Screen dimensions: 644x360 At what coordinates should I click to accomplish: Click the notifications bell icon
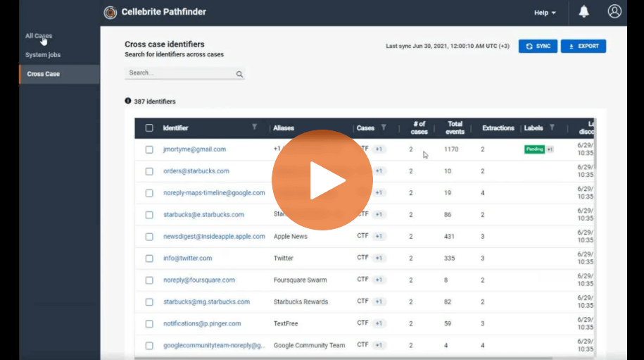tap(583, 11)
